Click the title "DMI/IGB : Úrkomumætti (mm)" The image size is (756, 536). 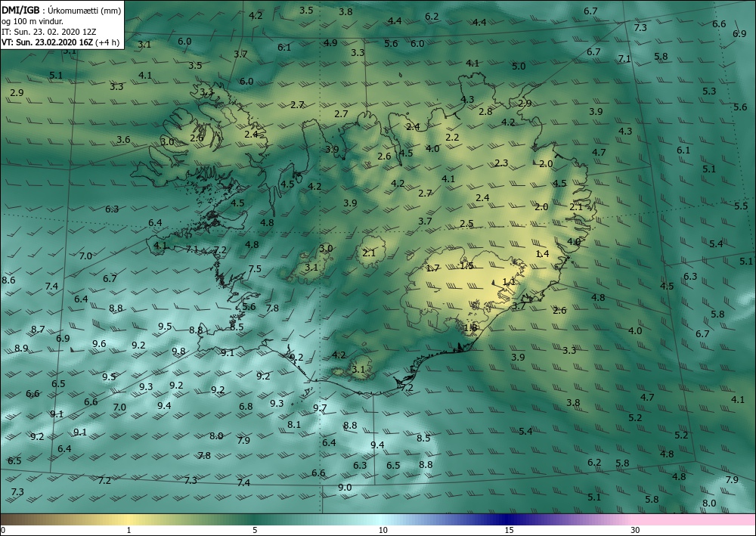coord(61,10)
